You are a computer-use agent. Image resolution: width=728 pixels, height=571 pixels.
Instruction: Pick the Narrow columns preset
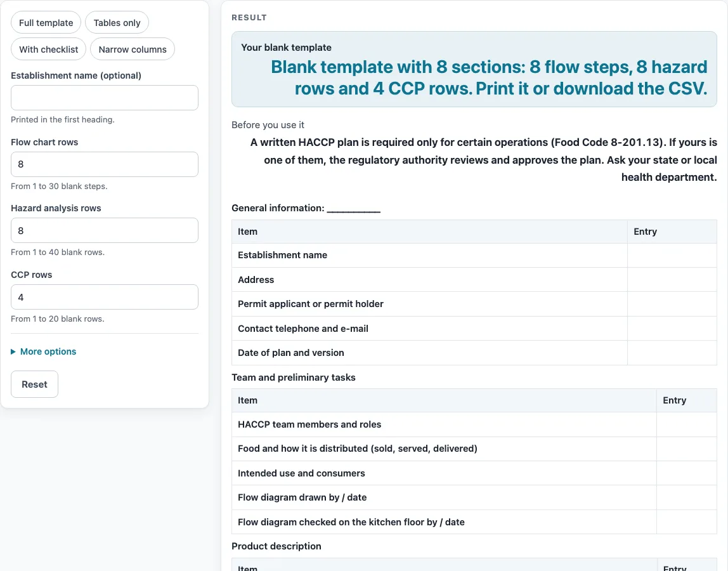133,49
